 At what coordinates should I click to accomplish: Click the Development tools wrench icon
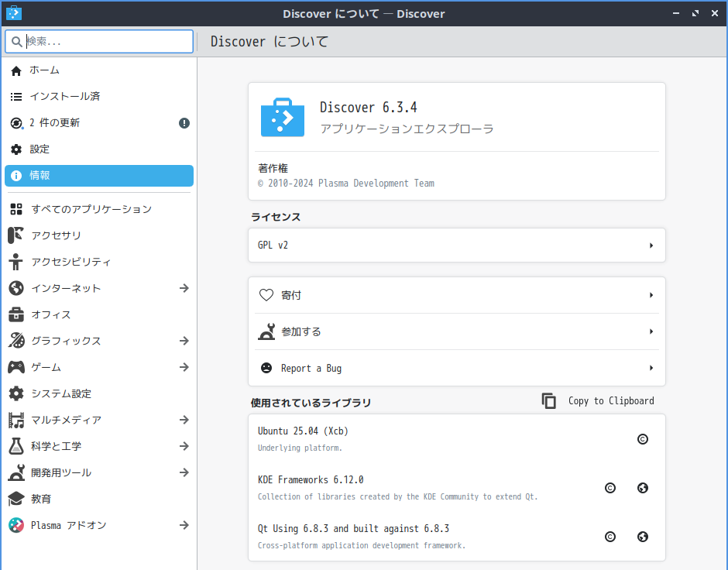click(x=16, y=472)
